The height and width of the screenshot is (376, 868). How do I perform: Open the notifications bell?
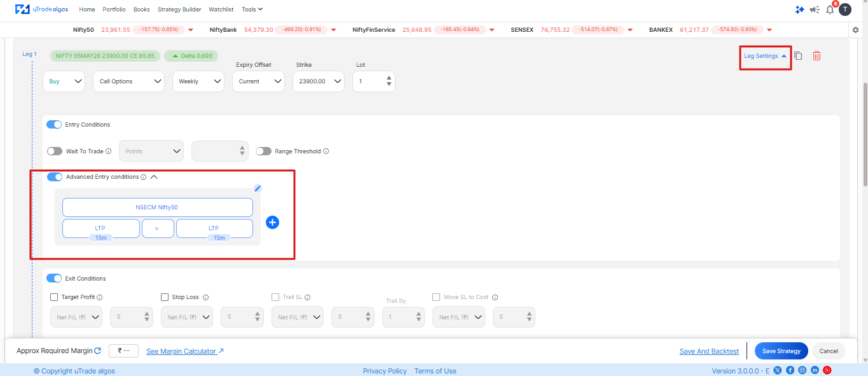coord(830,10)
